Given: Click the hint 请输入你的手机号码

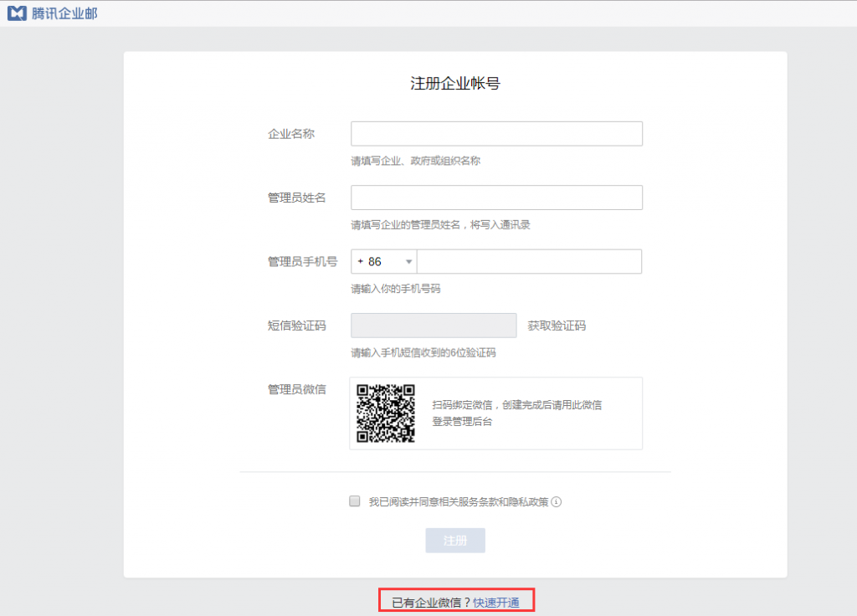Looking at the screenshot, I should [x=396, y=289].
